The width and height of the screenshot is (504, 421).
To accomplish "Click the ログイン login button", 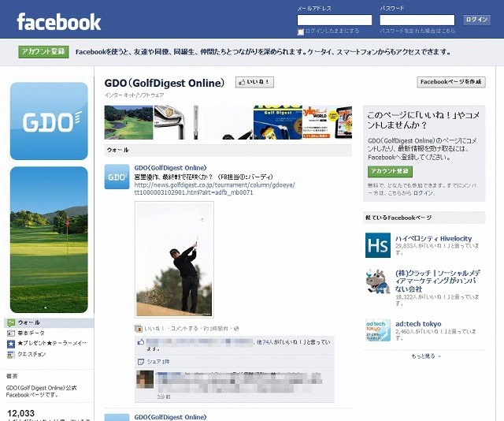I will [476, 20].
